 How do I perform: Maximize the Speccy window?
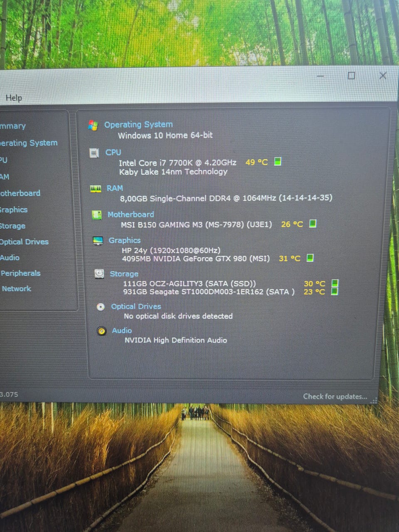pos(351,76)
